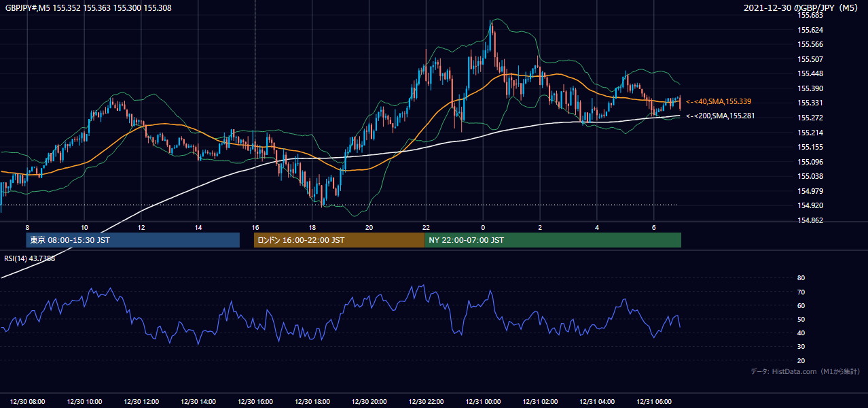The image size is (868, 408).
Task: Click the hour 14 label under price chart
Action: 198,227
